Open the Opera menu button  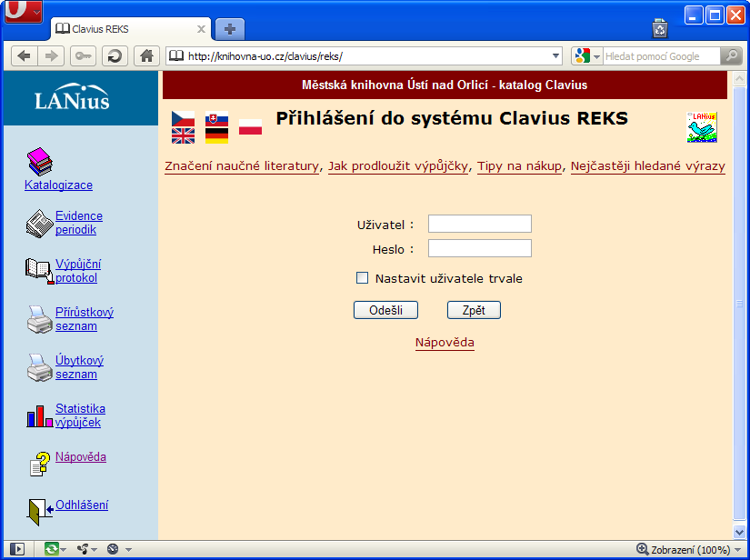tap(23, 12)
